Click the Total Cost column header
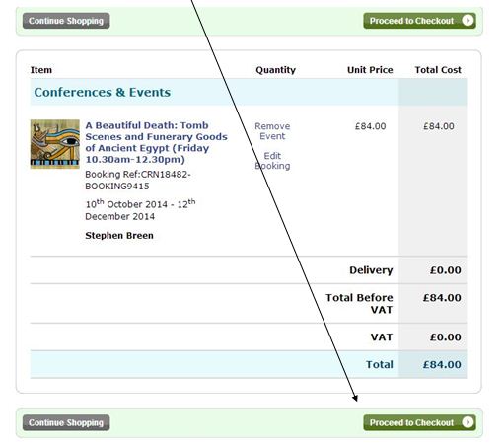Image resolution: width=504 pixels, height=448 pixels. tap(438, 70)
